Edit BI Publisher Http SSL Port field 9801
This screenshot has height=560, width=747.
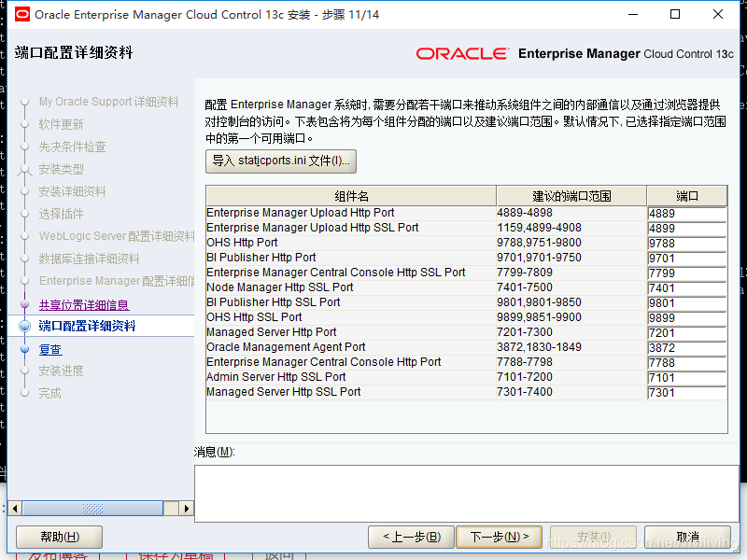coord(687,302)
